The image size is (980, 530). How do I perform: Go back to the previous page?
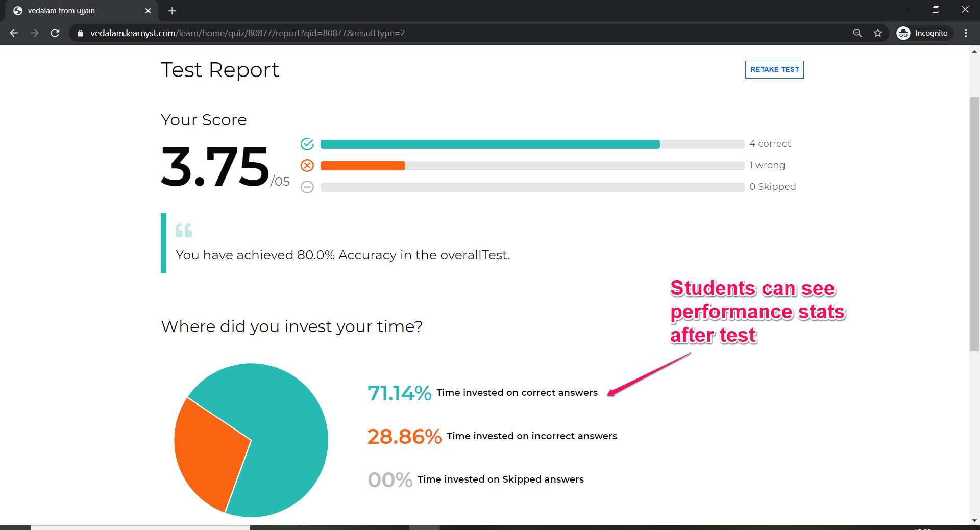[x=14, y=33]
